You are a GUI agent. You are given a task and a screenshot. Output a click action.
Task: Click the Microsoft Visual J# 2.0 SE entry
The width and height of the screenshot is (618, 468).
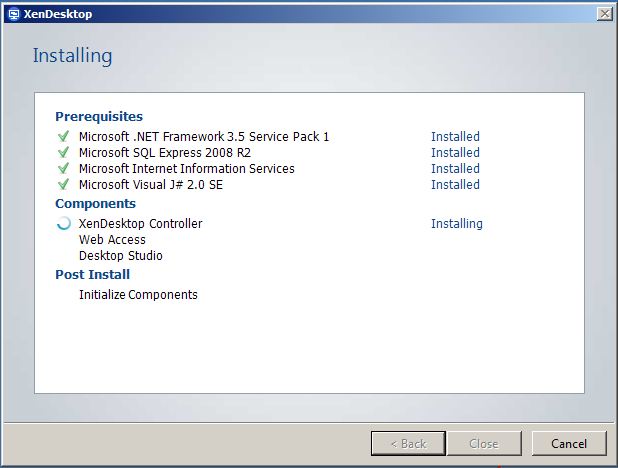pyautogui.click(x=151, y=185)
